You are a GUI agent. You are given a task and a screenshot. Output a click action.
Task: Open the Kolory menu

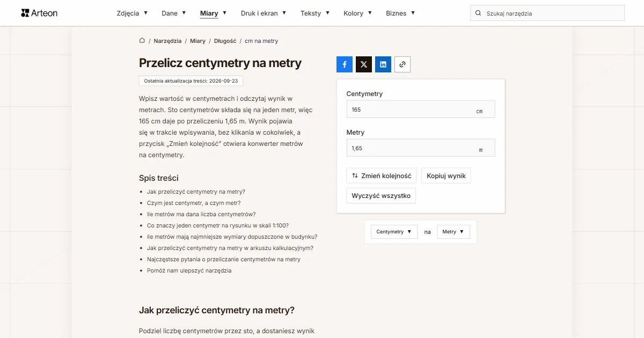tap(358, 13)
